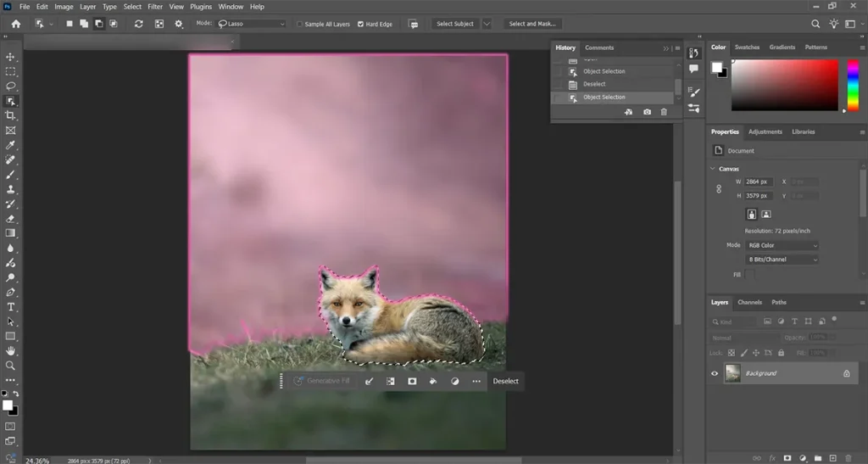Click the Select and Mask button
The image size is (868, 464).
(532, 24)
